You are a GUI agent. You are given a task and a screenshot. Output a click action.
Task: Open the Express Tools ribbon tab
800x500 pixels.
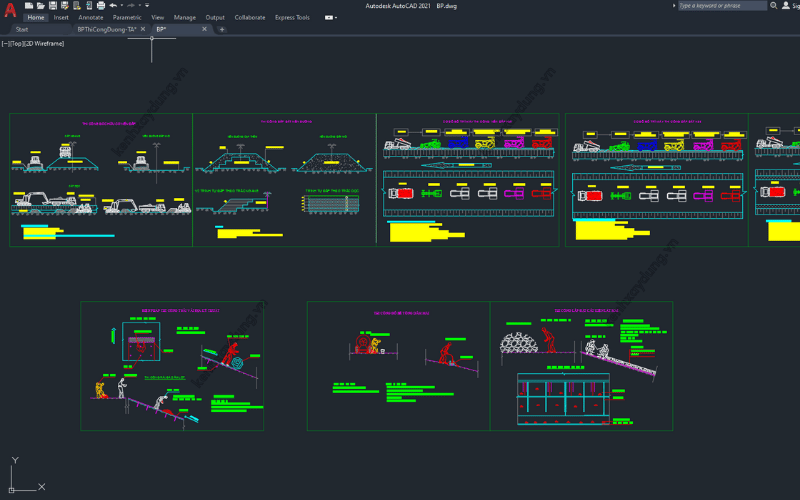(x=292, y=17)
